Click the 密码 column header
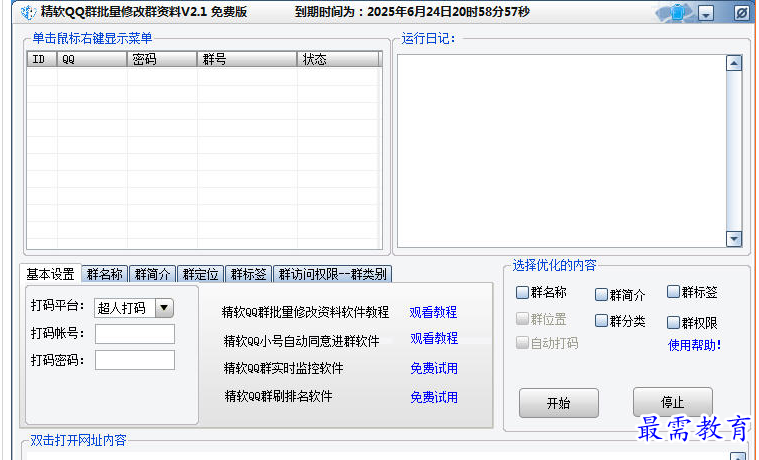The height and width of the screenshot is (460, 759). [162, 59]
